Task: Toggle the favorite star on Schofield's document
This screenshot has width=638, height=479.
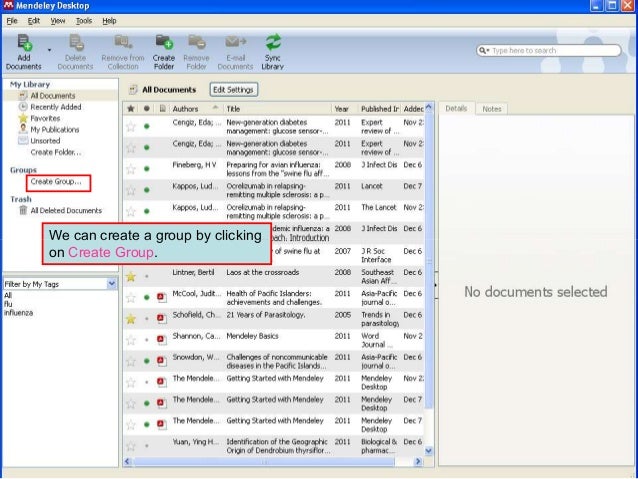Action: pos(130,318)
